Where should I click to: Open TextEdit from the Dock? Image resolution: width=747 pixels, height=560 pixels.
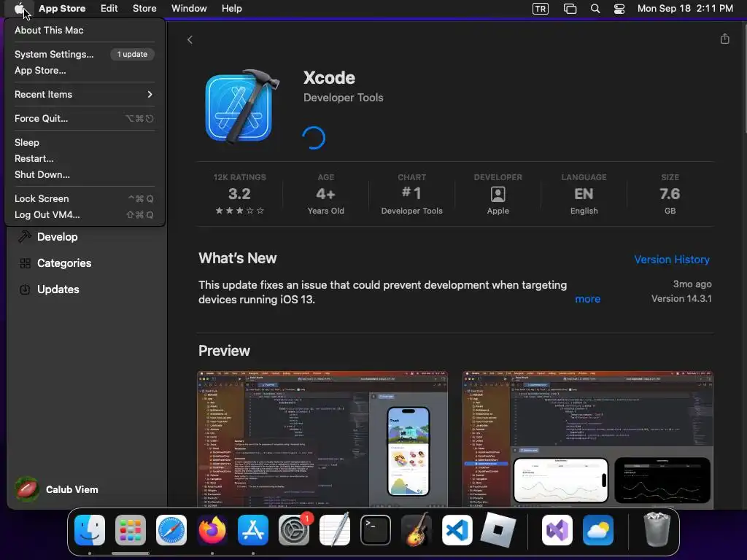(x=334, y=530)
